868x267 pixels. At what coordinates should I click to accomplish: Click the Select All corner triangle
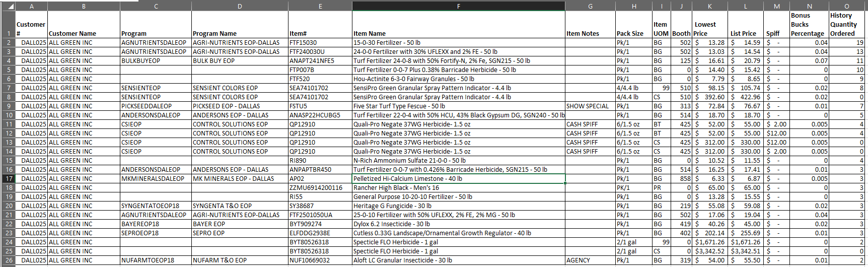[8, 6]
